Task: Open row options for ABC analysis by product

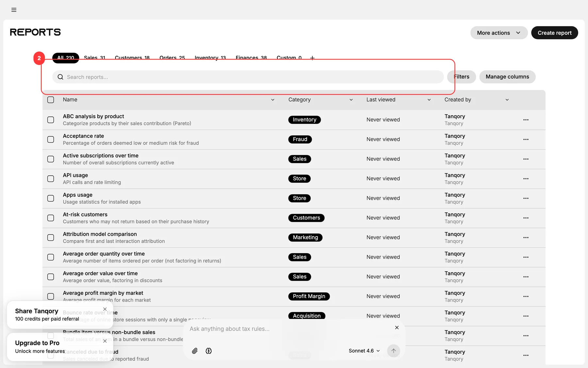Action: click(x=526, y=120)
